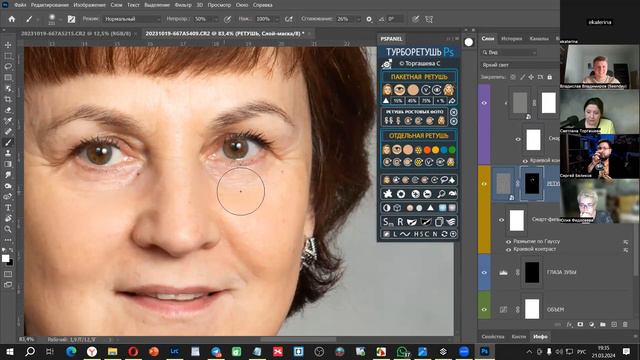The image size is (640, 360).
Task: Click the trash icon to delete the layer
Action: point(625,324)
